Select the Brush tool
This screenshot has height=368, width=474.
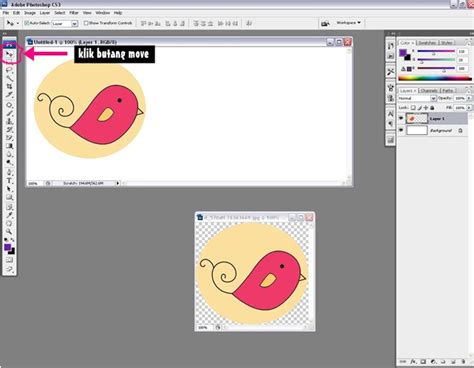coord(10,113)
